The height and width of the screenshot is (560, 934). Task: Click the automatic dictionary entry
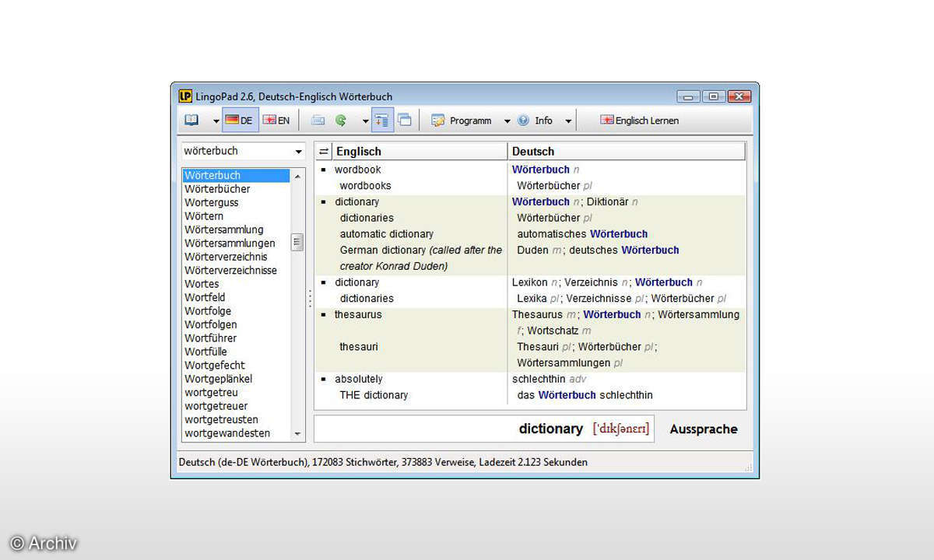387,234
